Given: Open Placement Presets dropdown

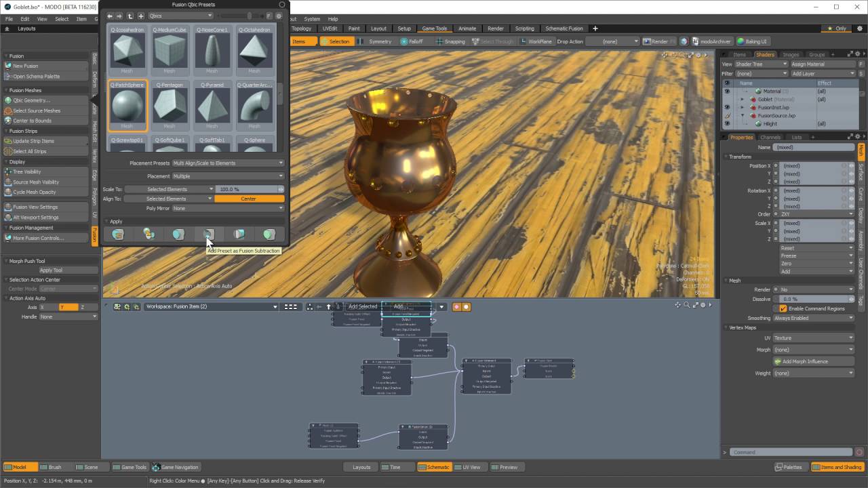Looking at the screenshot, I should (x=228, y=163).
